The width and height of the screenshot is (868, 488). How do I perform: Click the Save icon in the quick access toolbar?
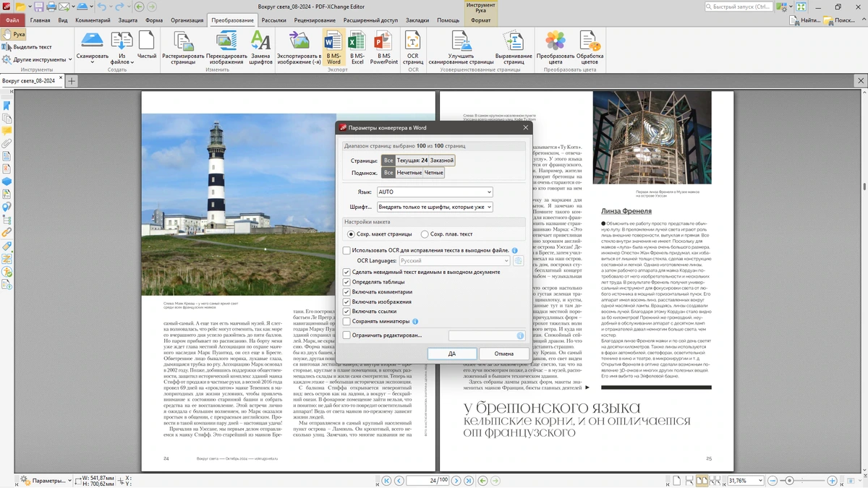pos(39,7)
